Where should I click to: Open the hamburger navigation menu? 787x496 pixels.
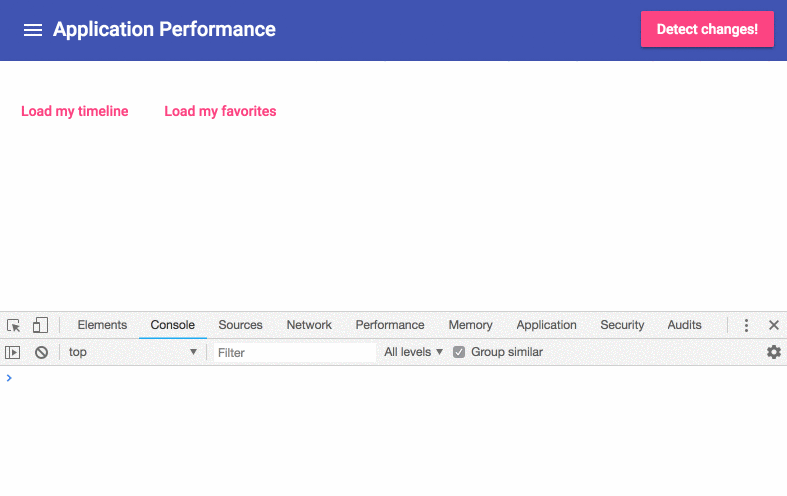click(x=33, y=30)
